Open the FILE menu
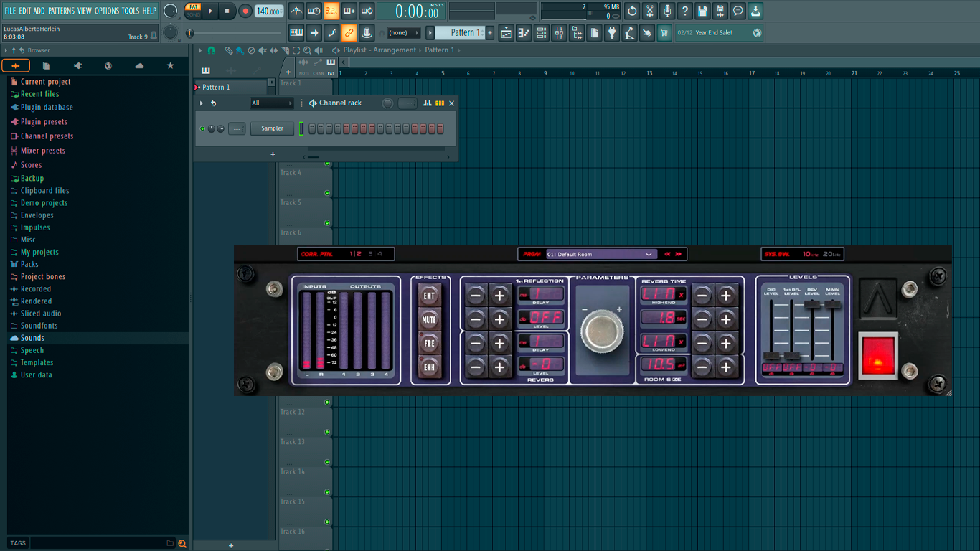Screen dimensions: 980x551 click(x=10, y=11)
